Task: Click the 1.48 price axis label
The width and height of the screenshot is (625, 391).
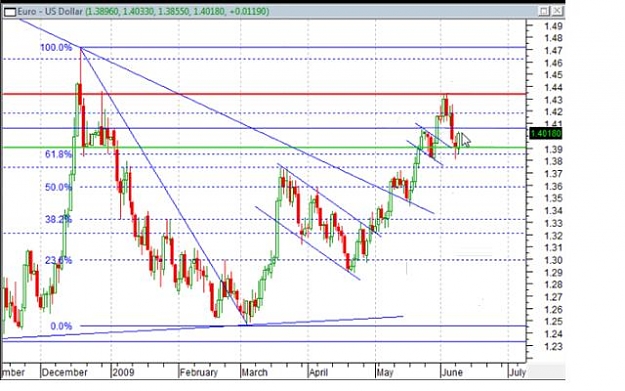Action: coord(553,38)
